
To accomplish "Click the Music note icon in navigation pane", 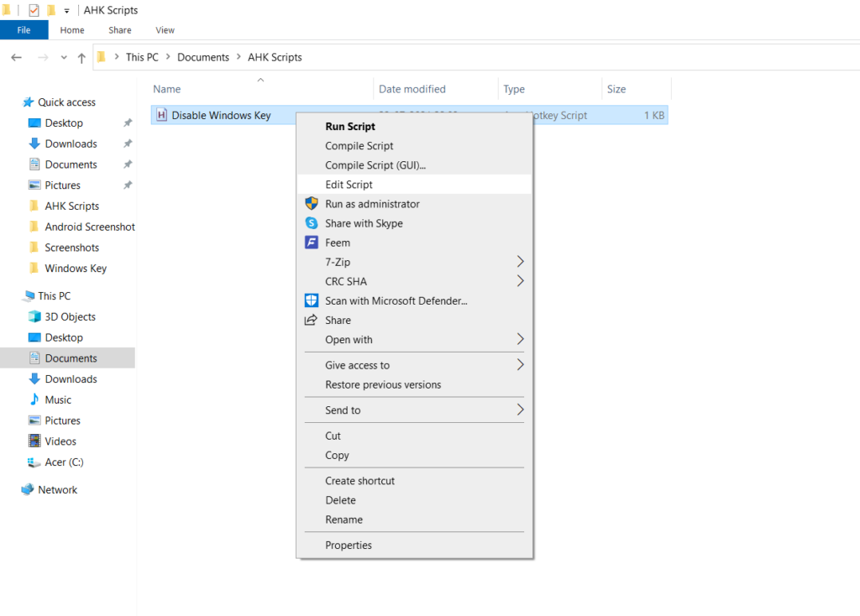I will coord(34,399).
